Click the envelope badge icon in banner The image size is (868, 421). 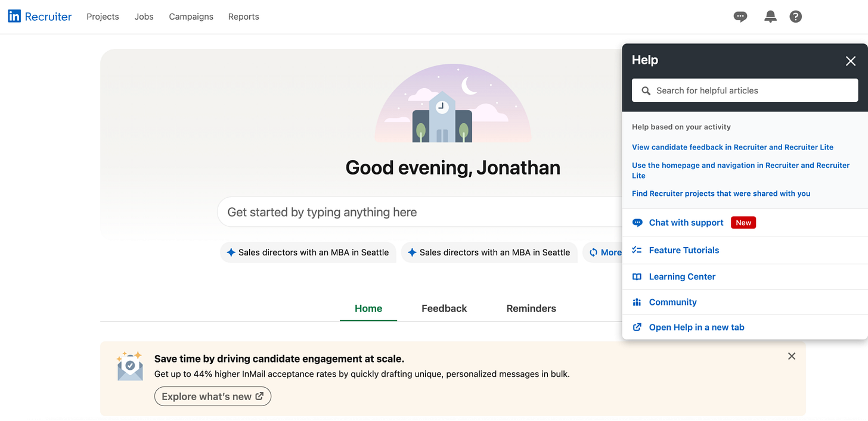coord(130,366)
